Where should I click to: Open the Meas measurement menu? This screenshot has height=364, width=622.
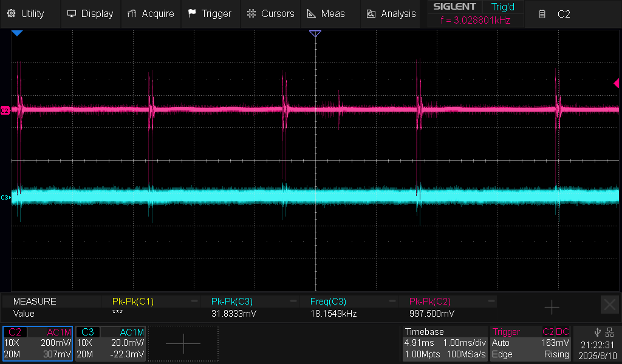(x=326, y=13)
